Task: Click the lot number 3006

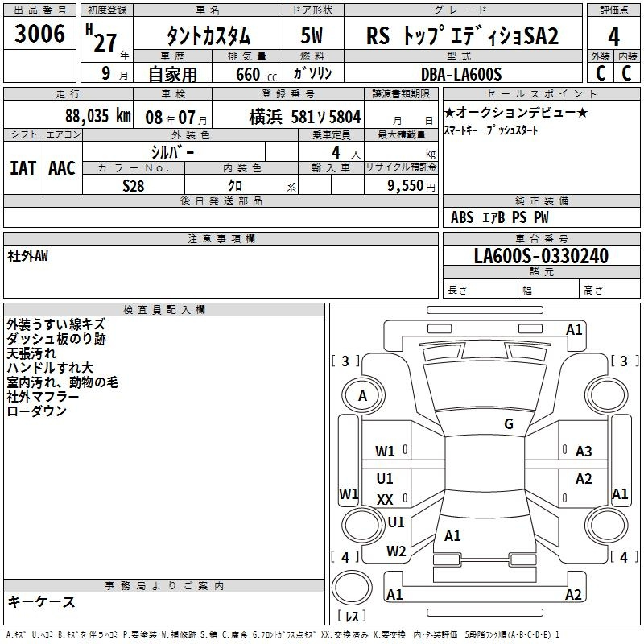Action: 39,34
